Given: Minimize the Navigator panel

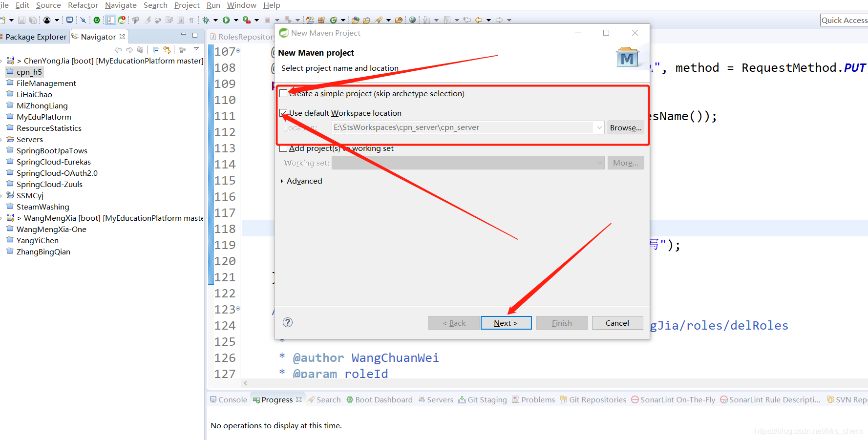Looking at the screenshot, I should (x=184, y=35).
